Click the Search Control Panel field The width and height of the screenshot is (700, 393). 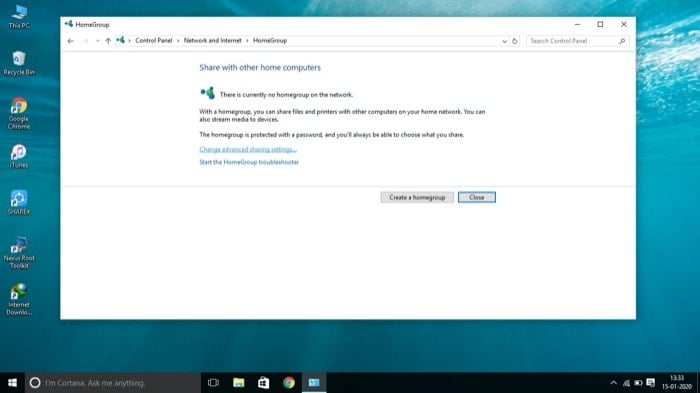(577, 41)
